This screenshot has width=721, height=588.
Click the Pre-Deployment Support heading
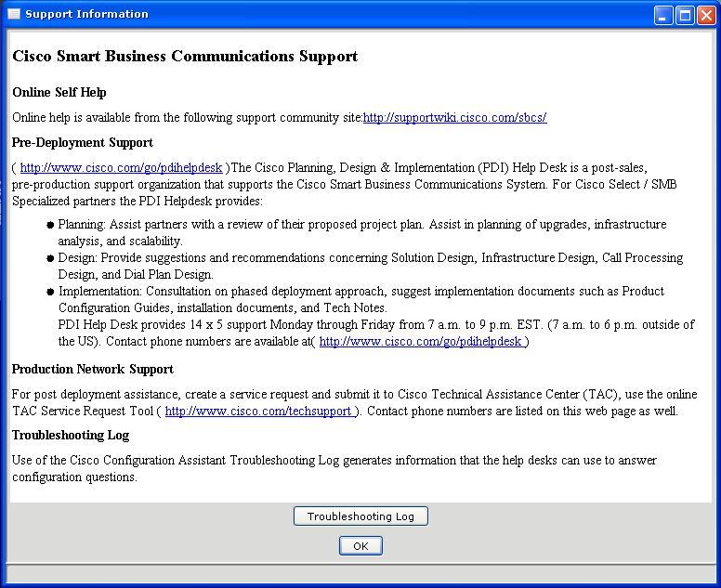point(83,142)
